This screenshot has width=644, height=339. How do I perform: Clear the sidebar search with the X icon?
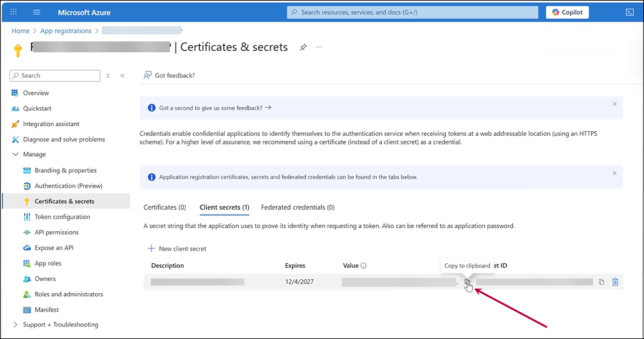pos(108,76)
